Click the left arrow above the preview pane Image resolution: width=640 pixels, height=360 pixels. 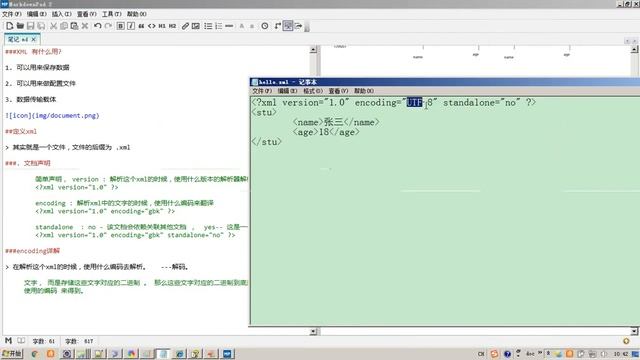[627, 41]
